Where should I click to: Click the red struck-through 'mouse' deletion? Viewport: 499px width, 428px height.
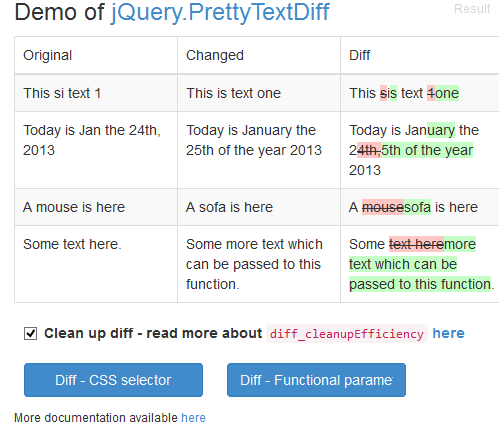tap(383, 207)
